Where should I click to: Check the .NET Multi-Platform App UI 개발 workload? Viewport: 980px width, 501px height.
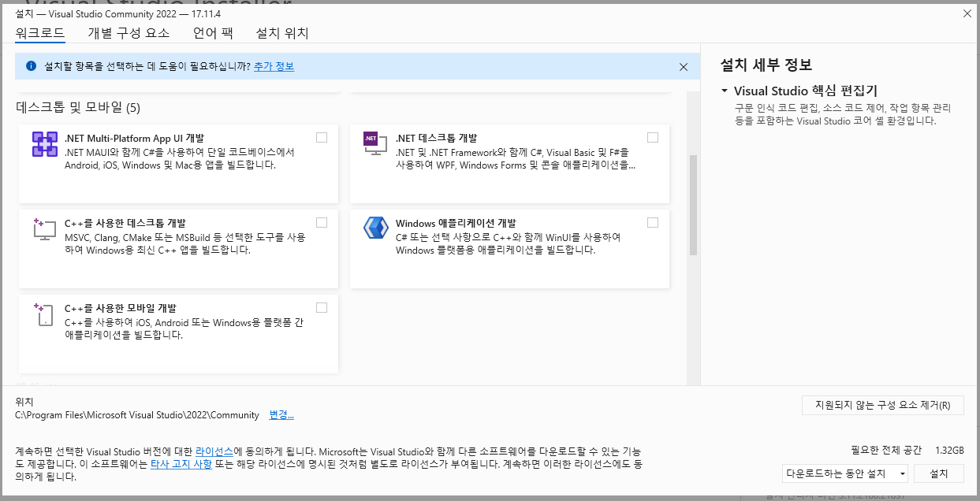click(322, 137)
